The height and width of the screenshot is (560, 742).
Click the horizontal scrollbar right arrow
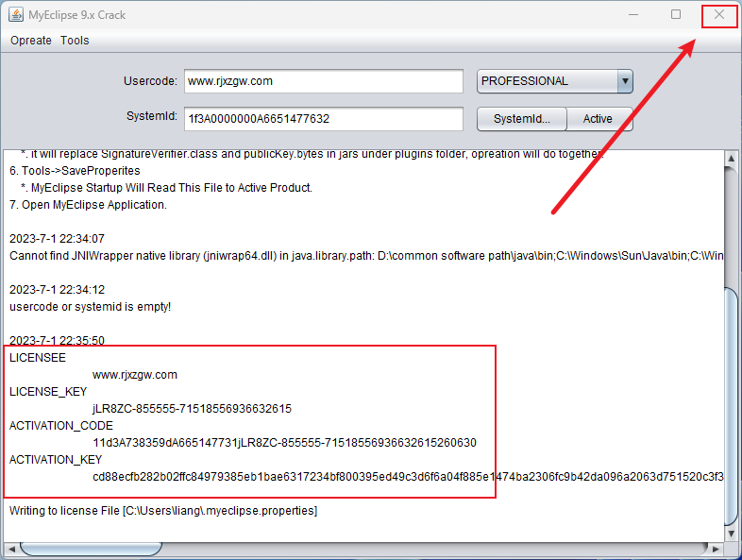(716, 549)
